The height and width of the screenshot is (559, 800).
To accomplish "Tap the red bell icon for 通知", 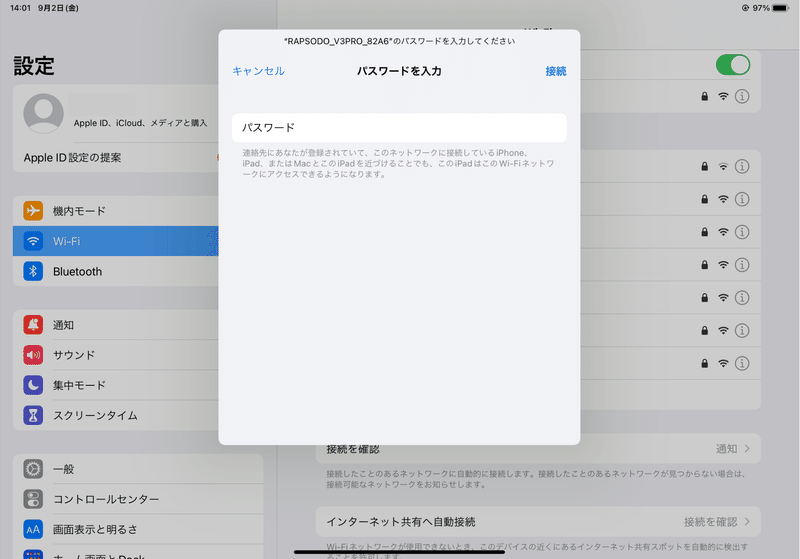I will (33, 325).
